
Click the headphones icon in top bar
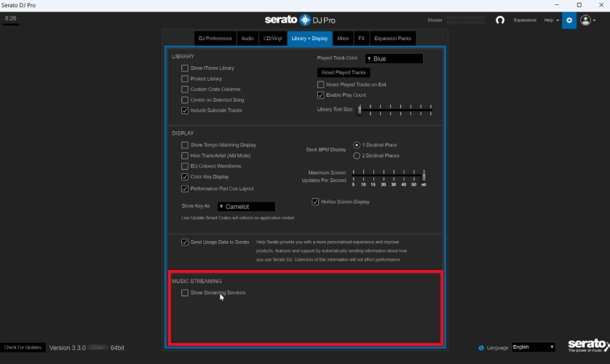point(500,20)
